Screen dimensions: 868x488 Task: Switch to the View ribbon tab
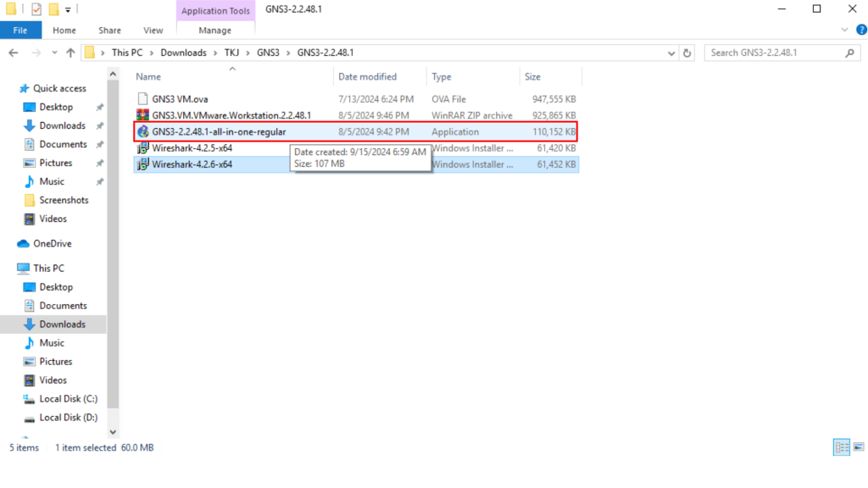tap(153, 30)
